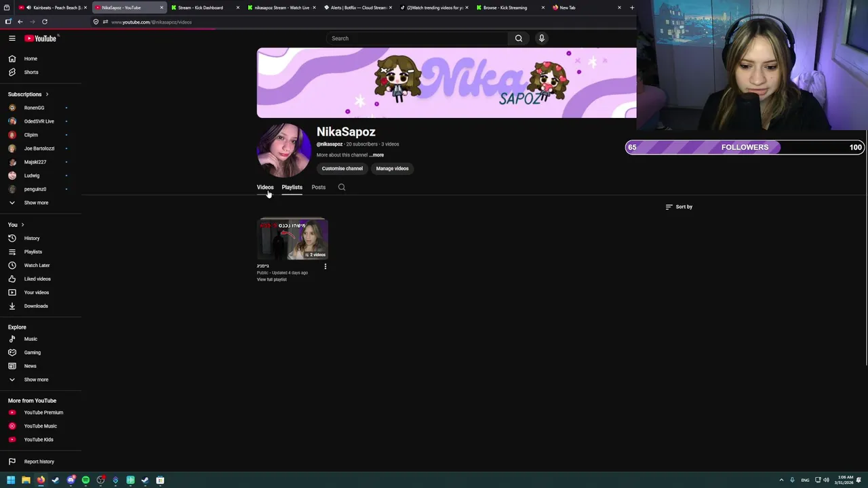Open Spotify from the taskbar
Screen dimensions: 868x488
(85, 480)
